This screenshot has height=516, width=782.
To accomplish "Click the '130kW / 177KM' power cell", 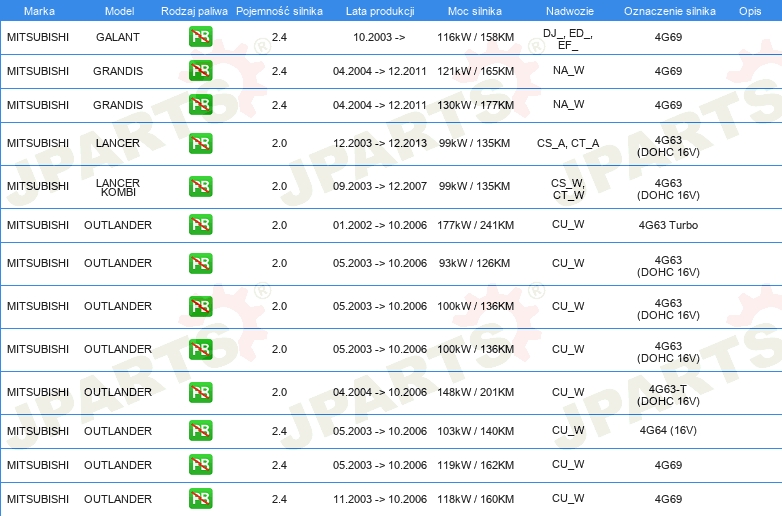I will [475, 105].
